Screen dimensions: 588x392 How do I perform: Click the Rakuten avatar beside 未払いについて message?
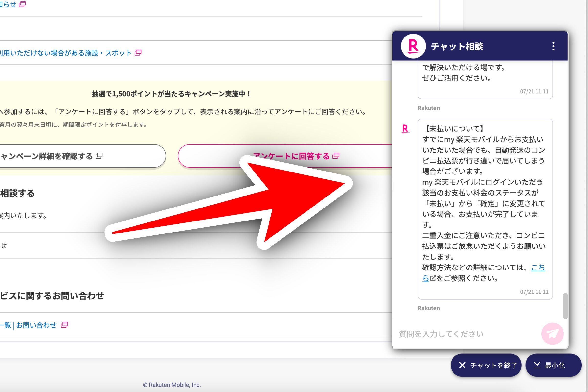coord(405,129)
